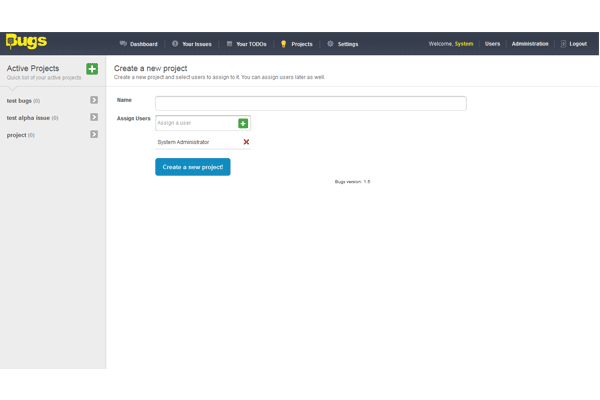Expand the test bugs project arrow
The image size is (600, 400).
[x=94, y=100]
